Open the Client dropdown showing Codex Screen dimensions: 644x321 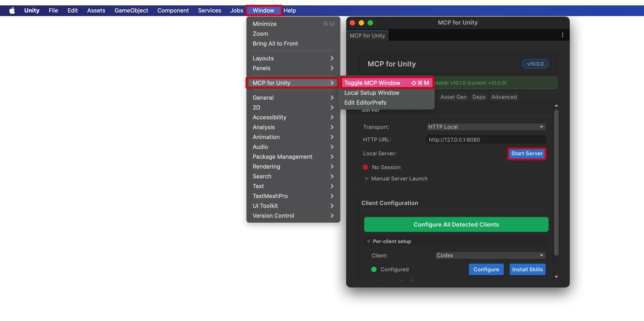pyautogui.click(x=490, y=256)
